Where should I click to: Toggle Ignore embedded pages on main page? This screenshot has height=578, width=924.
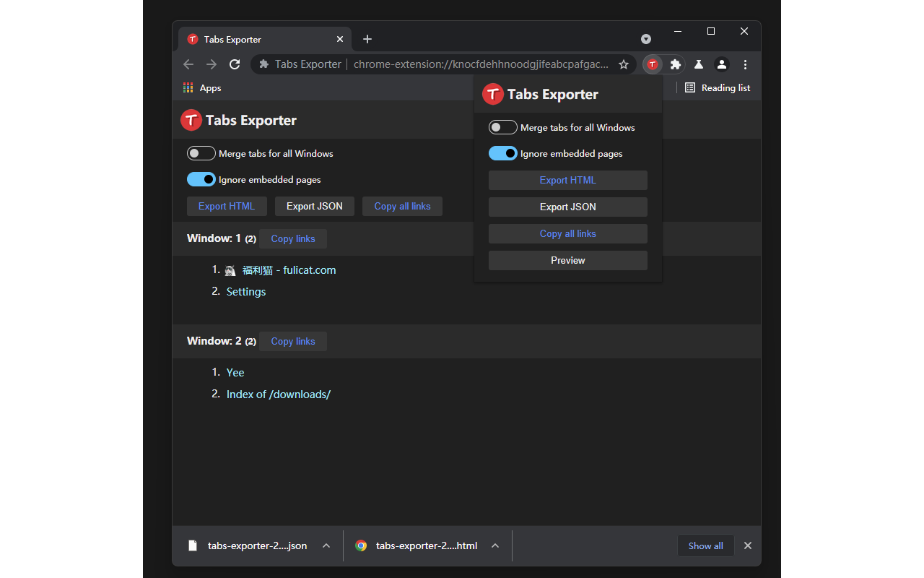201,179
